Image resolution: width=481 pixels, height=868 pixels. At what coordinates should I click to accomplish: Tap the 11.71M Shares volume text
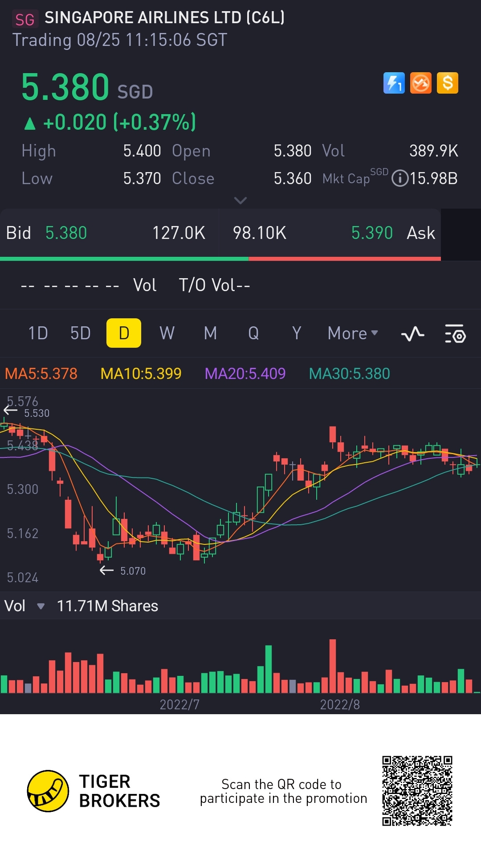(107, 606)
